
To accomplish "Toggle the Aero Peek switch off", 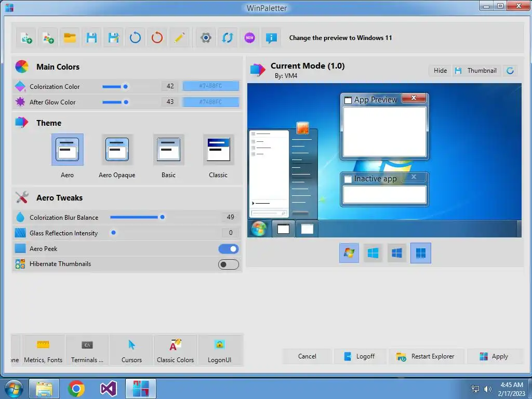I will tap(229, 249).
